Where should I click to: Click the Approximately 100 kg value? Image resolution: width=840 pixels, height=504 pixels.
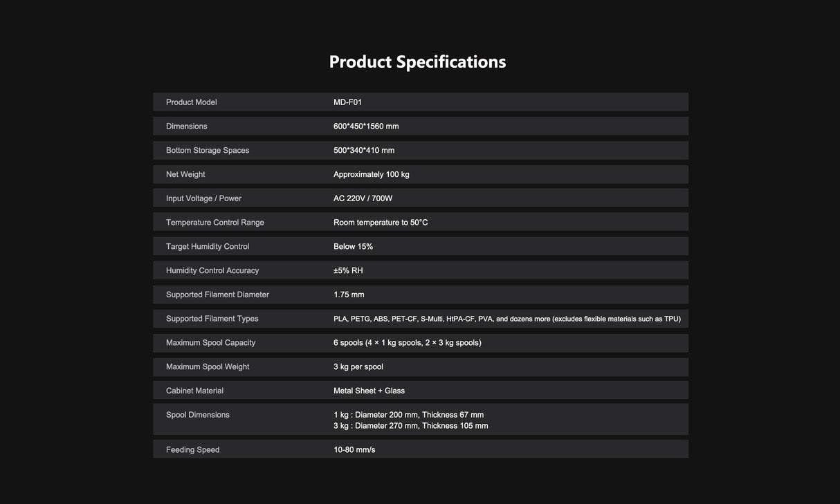(372, 174)
